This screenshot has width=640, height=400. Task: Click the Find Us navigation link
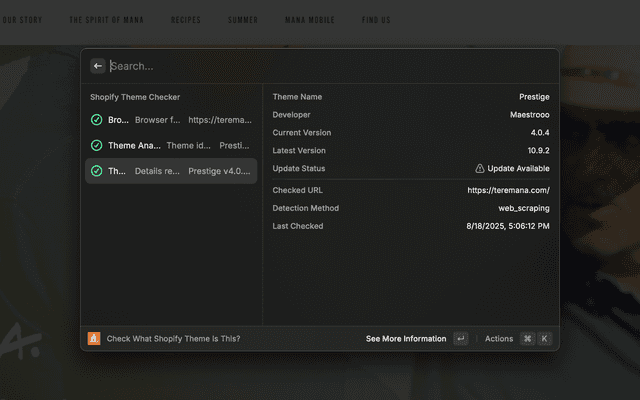click(376, 20)
